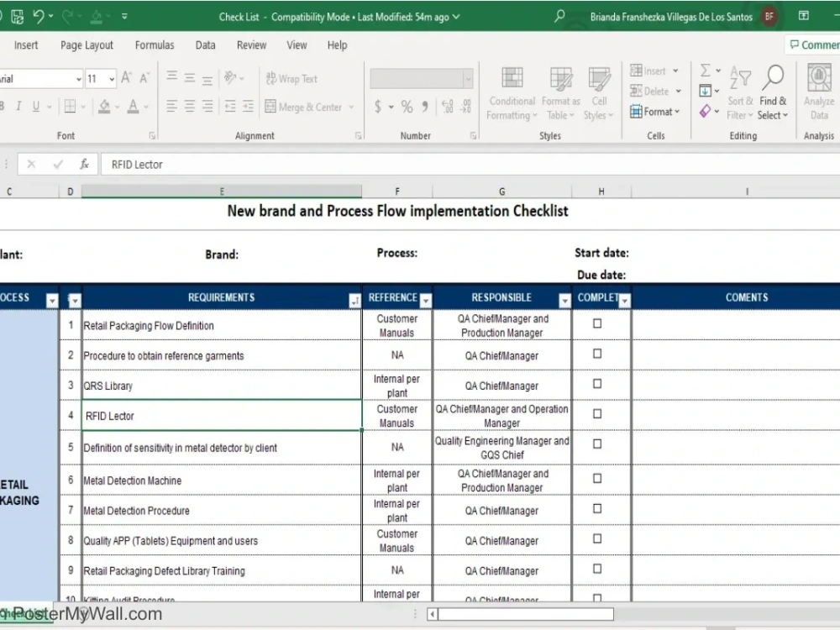
Task: Switch to the Page Layout tab
Action: [x=87, y=45]
